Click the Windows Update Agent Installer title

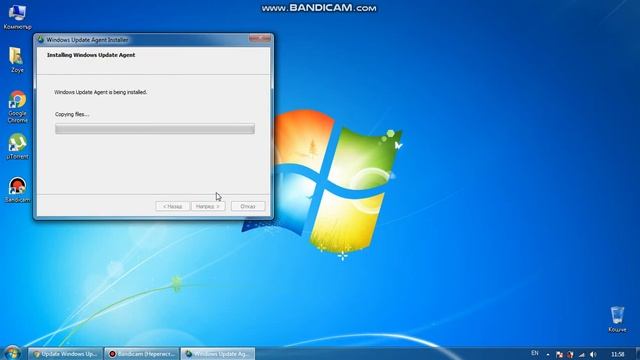click(x=87, y=40)
